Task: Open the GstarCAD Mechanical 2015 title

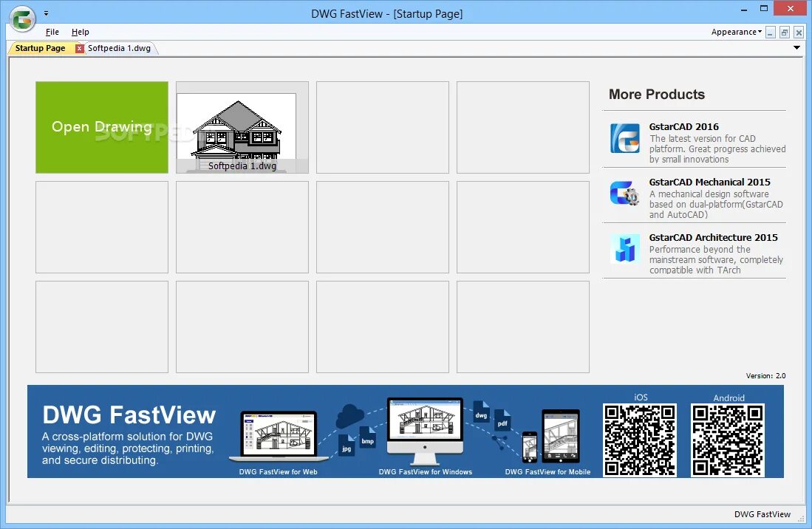Action: click(709, 182)
